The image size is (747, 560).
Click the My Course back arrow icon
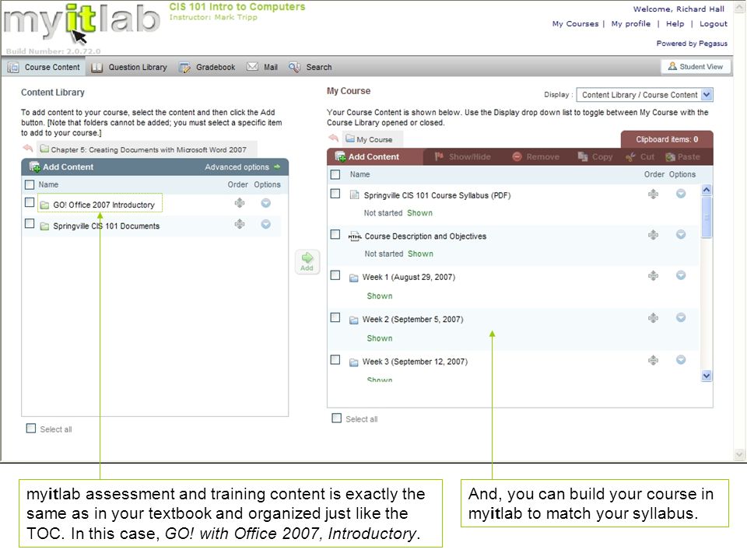[x=334, y=138]
